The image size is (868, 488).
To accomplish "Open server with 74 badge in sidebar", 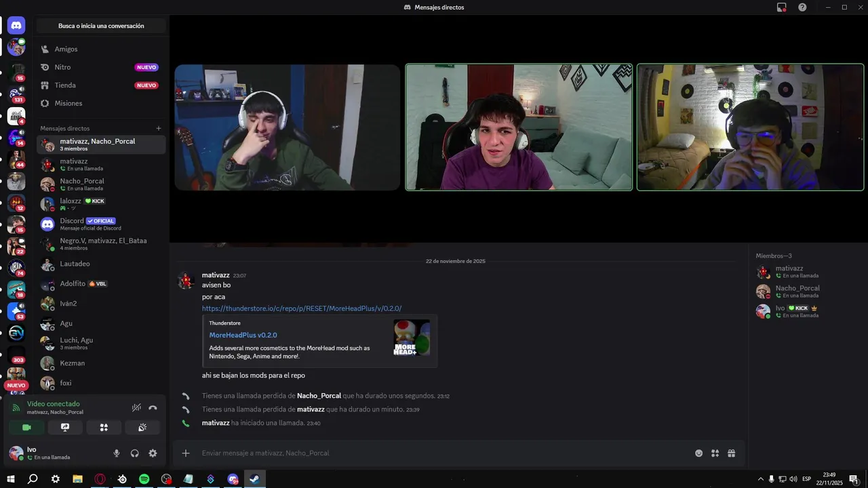I will 16,267.
